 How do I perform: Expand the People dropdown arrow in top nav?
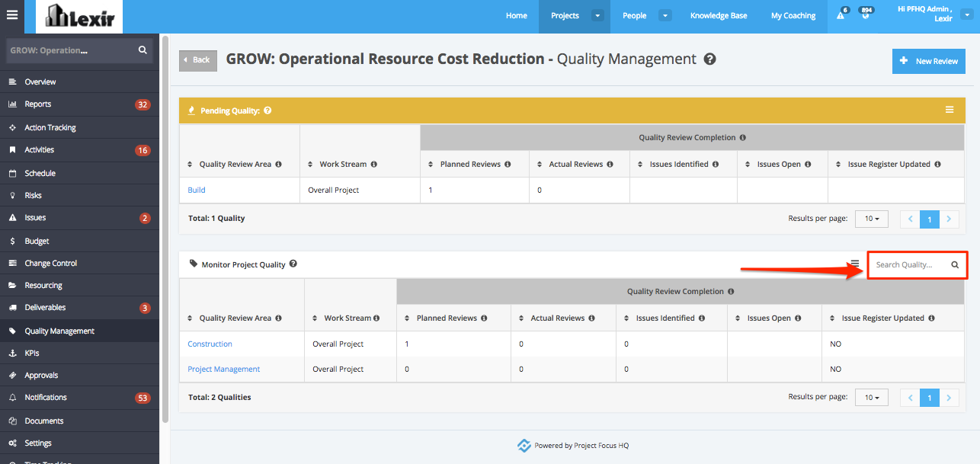[x=665, y=15]
